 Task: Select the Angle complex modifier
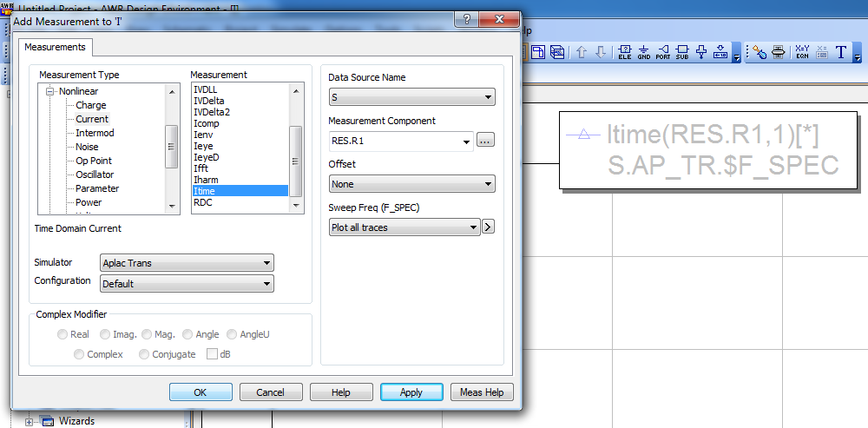tap(187, 334)
